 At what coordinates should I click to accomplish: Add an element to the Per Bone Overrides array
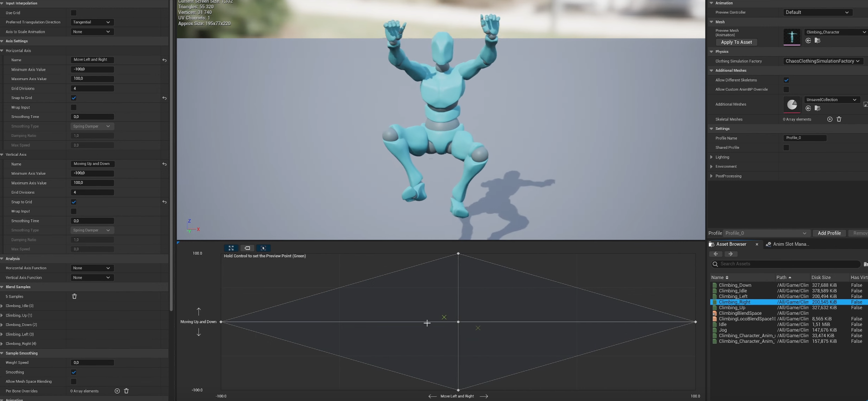pos(117,391)
